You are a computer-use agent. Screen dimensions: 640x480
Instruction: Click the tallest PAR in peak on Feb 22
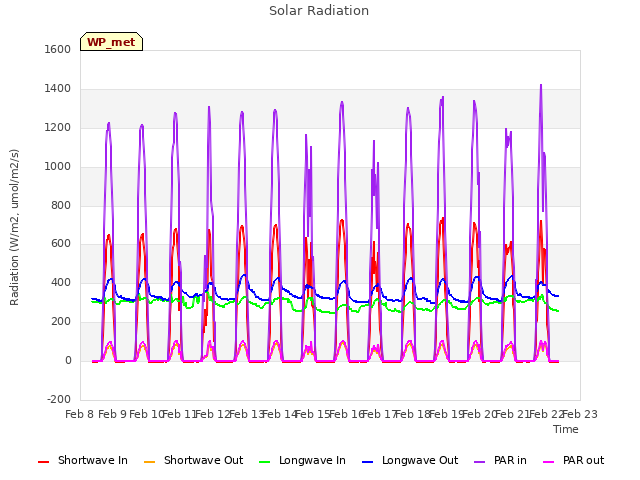(x=541, y=86)
